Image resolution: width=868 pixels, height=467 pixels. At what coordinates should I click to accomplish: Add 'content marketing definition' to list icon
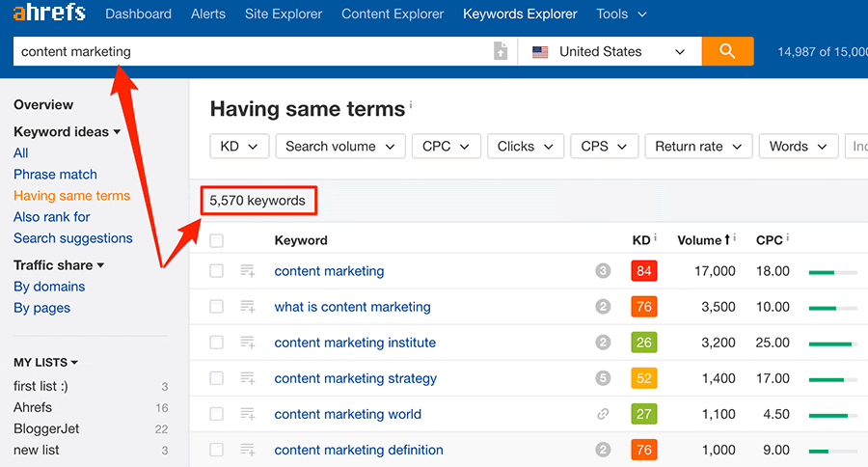tap(248, 450)
